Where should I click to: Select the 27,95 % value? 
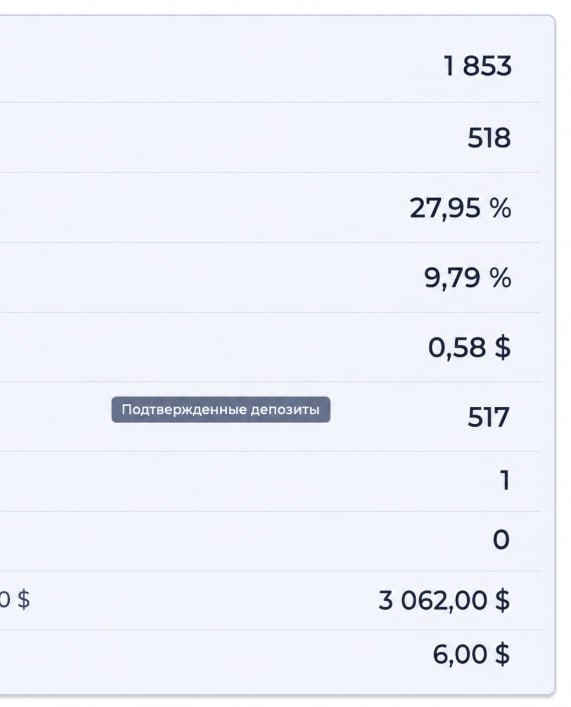tap(460, 208)
